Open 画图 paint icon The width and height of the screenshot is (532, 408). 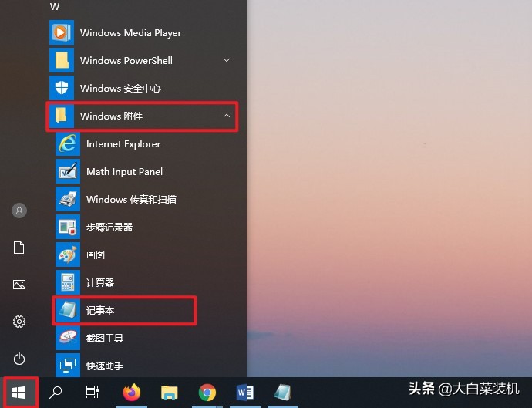coord(68,255)
